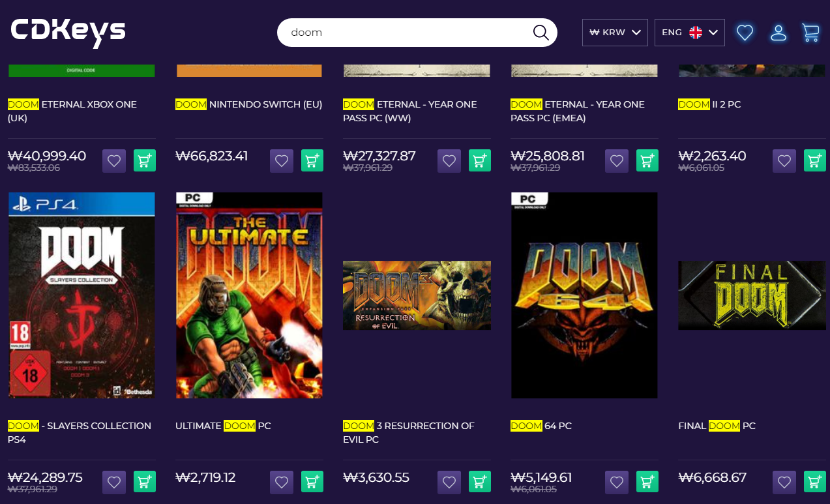Open Ultimate Doom PC title link
Viewport: 830px width, 504px height.
pyautogui.click(x=223, y=426)
